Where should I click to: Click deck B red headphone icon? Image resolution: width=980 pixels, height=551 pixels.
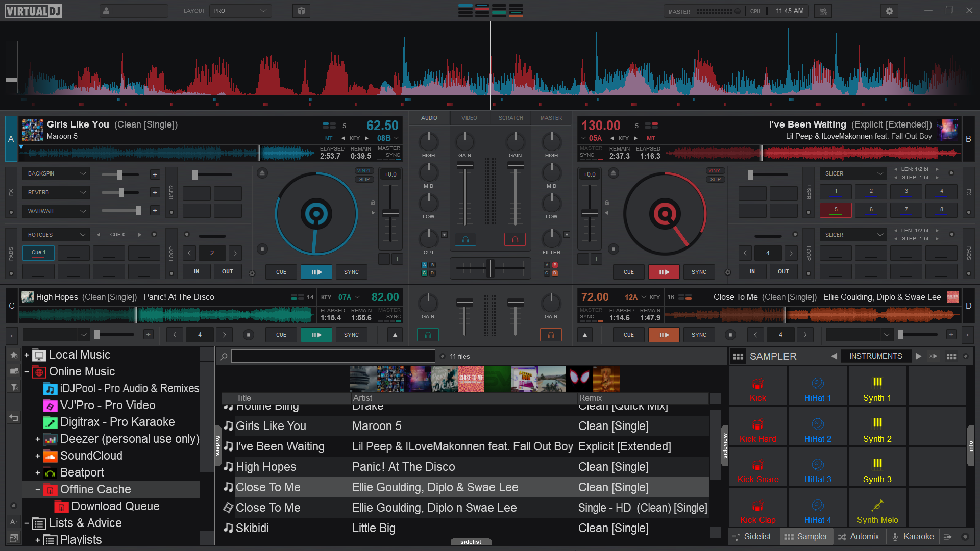click(514, 239)
